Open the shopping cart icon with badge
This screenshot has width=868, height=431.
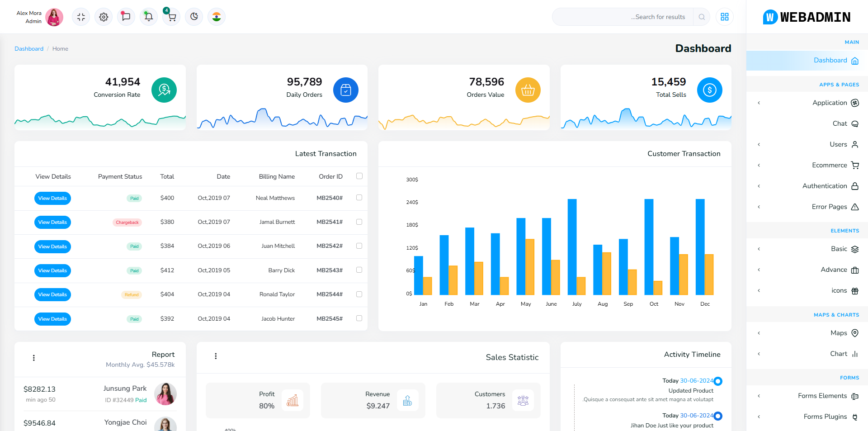(171, 17)
